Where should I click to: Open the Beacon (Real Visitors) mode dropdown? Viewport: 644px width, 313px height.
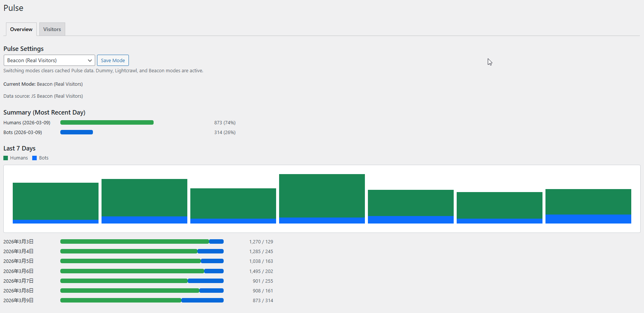(x=49, y=60)
